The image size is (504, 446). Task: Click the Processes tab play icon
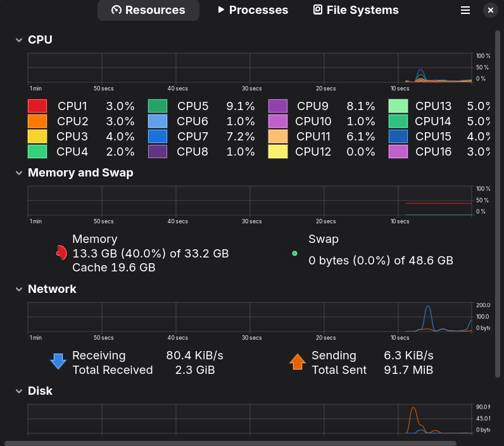[x=221, y=9]
